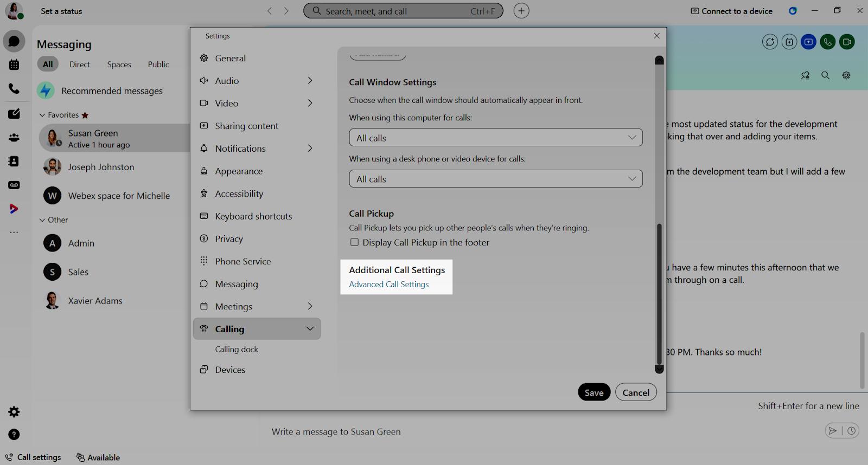Click the red arrow app icon in left rail
868x465 pixels.
point(14,209)
